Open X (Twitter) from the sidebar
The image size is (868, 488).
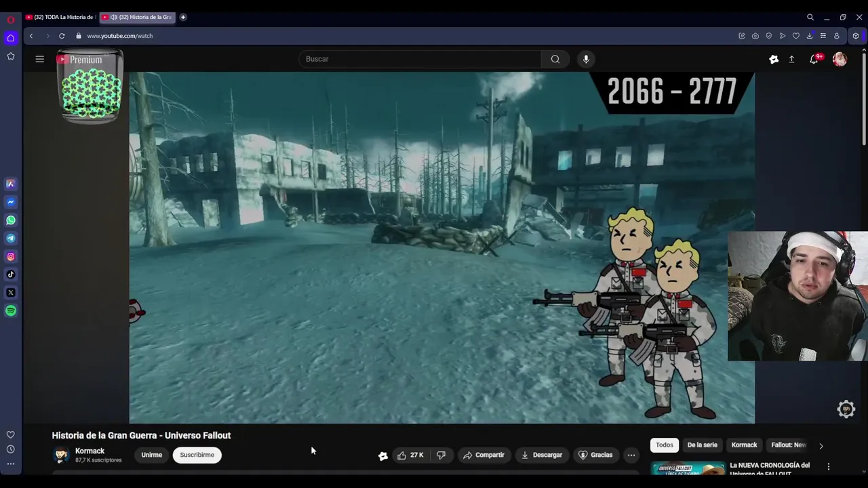(x=11, y=293)
